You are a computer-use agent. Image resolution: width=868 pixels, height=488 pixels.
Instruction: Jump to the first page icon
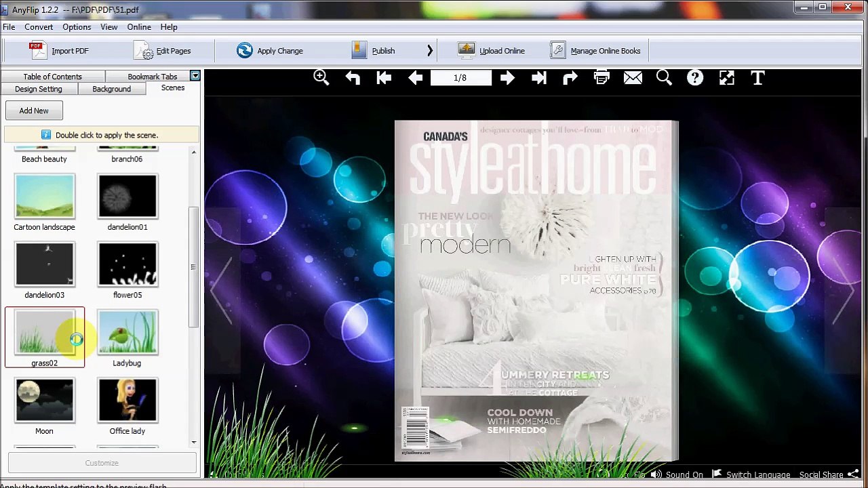click(x=384, y=78)
